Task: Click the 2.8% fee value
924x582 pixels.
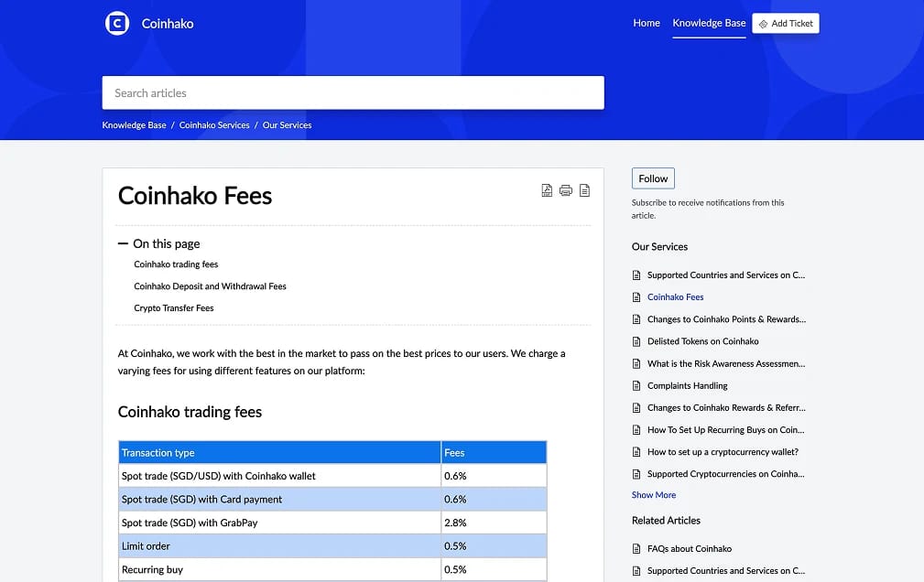Action: click(455, 523)
